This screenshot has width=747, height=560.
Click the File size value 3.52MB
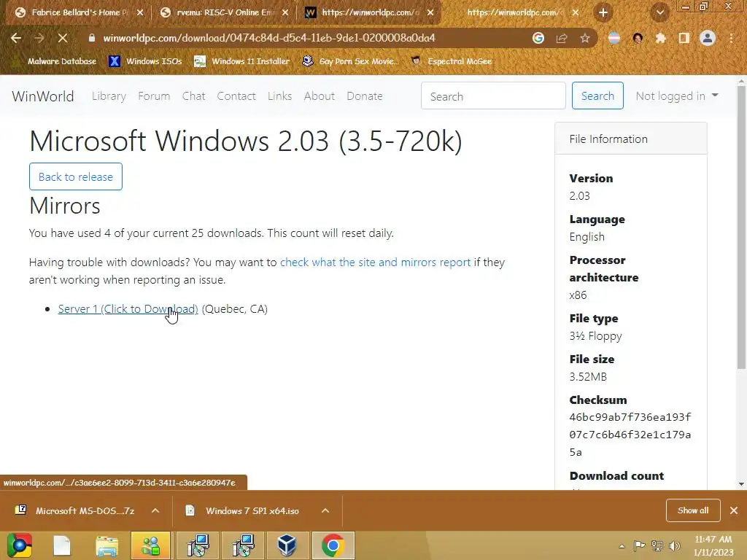(588, 377)
